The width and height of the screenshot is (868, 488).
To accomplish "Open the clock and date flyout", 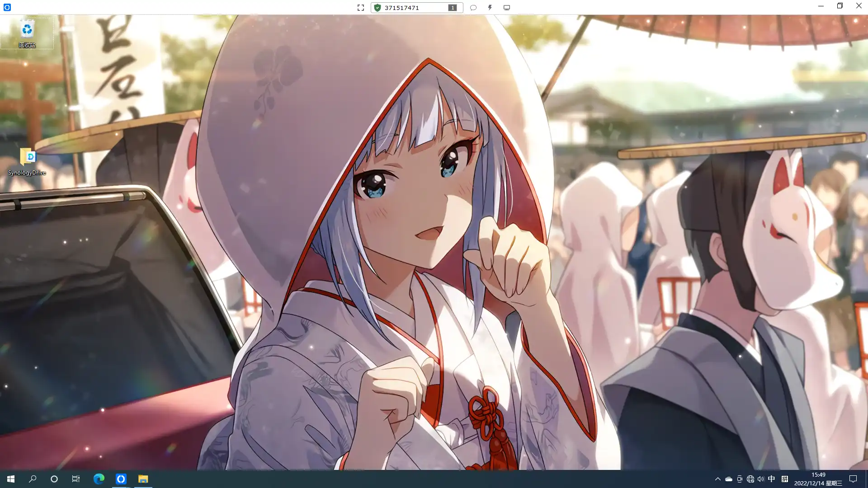I will coord(818,479).
